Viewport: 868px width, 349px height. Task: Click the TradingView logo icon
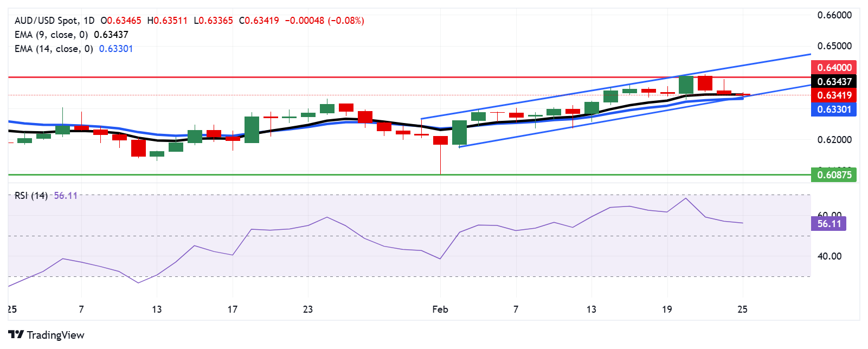point(16,335)
